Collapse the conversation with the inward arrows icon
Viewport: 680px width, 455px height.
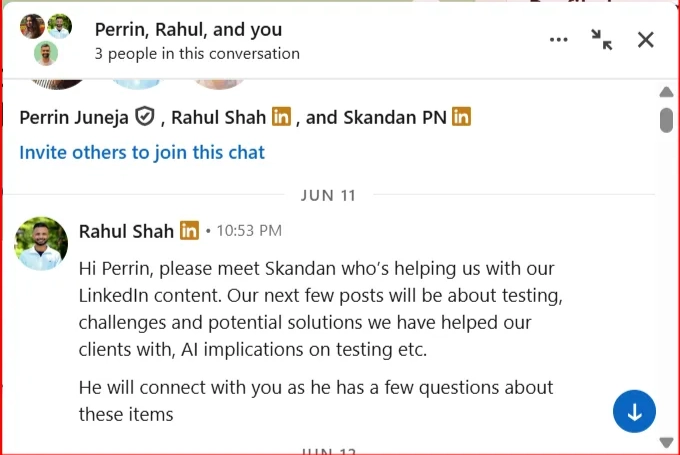(602, 40)
